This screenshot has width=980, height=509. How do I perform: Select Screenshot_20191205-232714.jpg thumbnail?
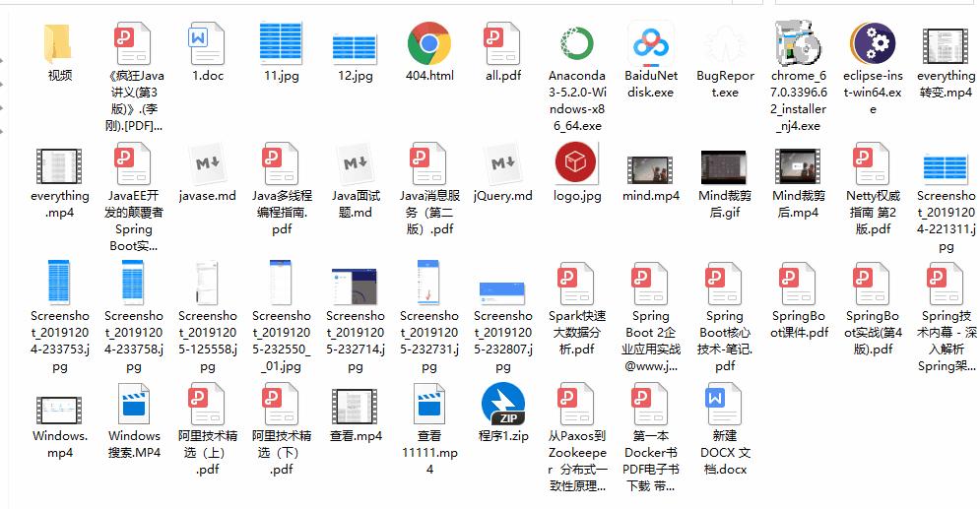click(355, 286)
